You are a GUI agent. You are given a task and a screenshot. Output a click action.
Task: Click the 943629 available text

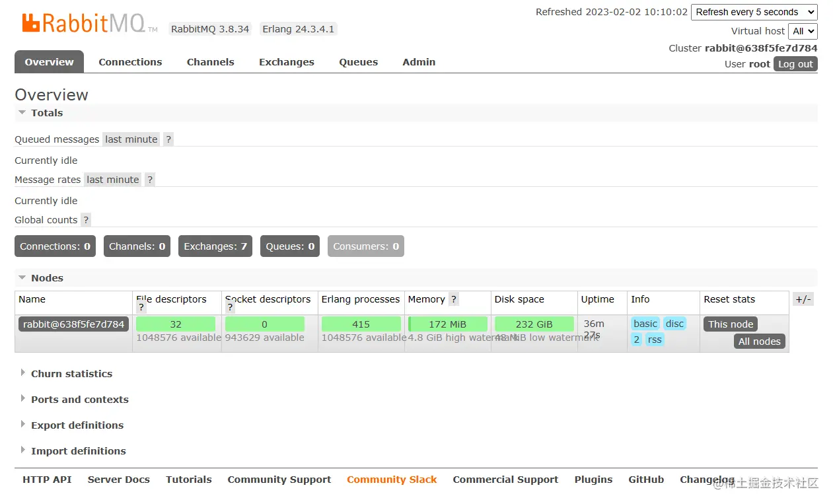coord(265,338)
